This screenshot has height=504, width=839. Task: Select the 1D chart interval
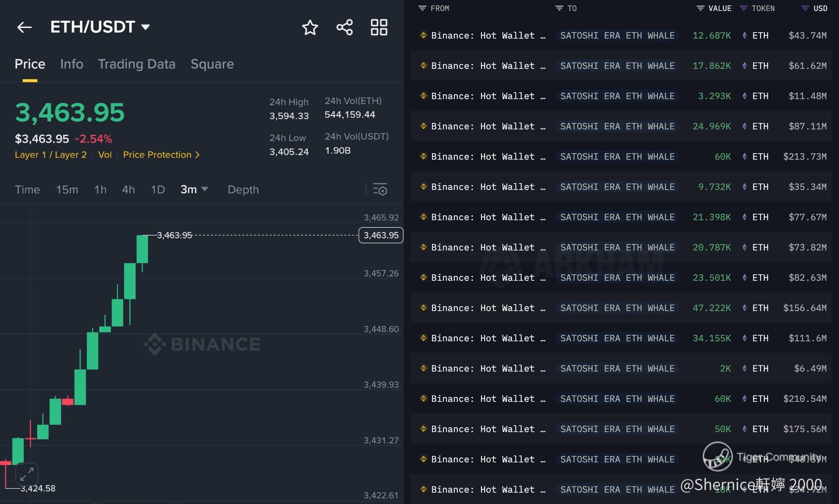[158, 189]
